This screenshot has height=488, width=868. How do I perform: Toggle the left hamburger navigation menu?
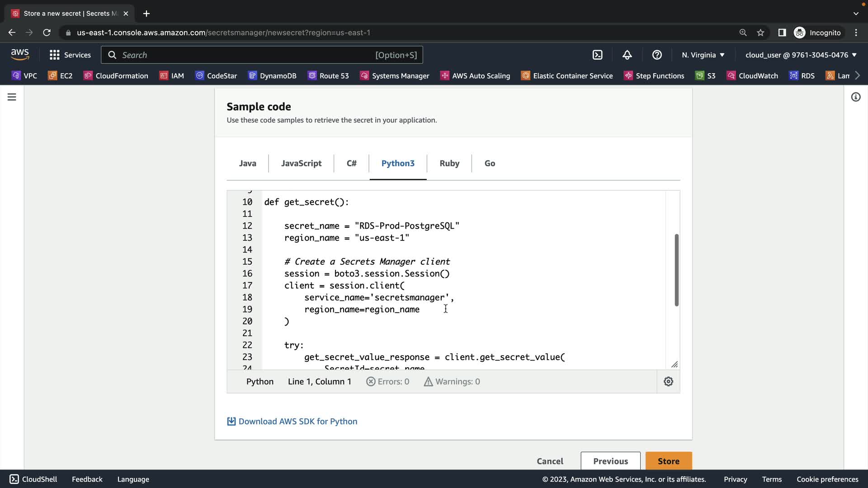(x=12, y=97)
